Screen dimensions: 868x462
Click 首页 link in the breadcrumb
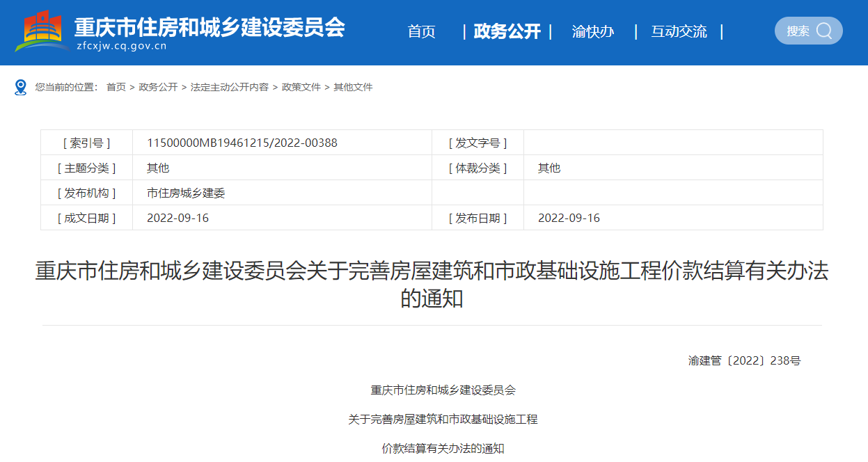116,87
